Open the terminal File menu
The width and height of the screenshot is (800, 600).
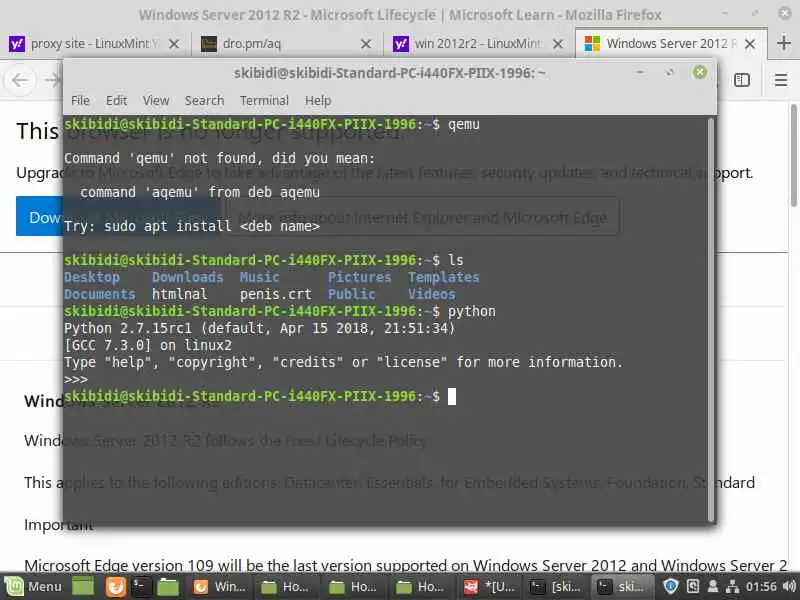click(80, 101)
